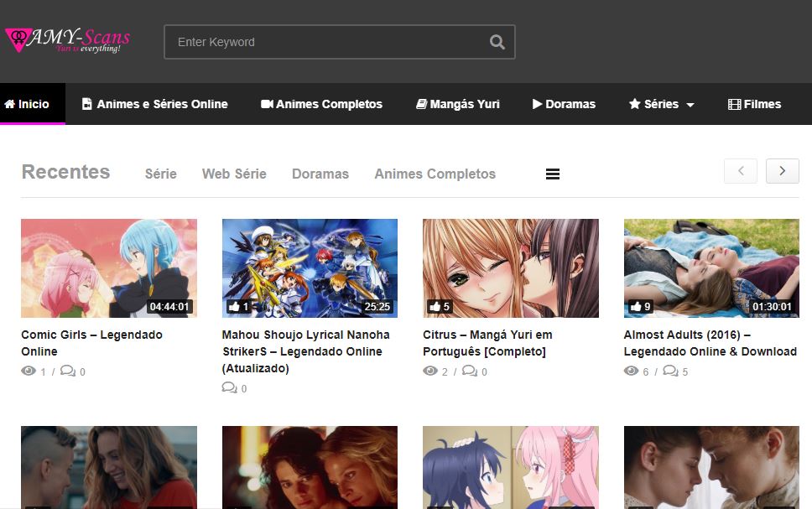Open second-row thumbnail with foreheads touching
The width and height of the screenshot is (812, 509).
pos(711,467)
